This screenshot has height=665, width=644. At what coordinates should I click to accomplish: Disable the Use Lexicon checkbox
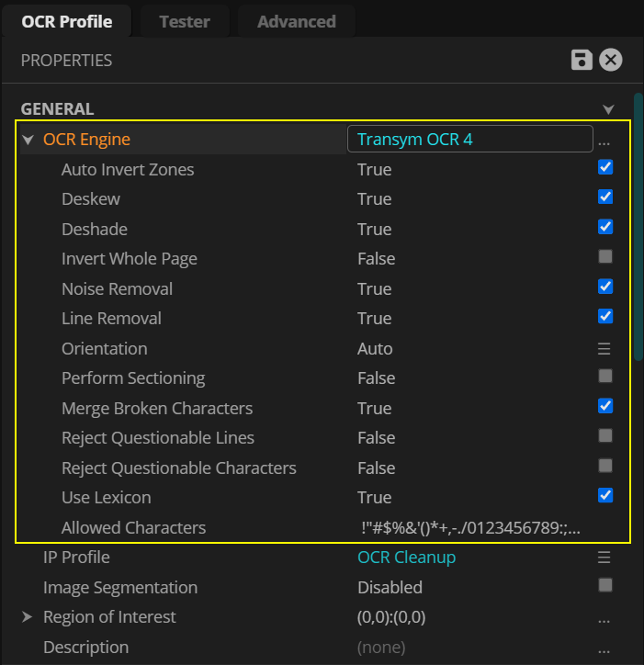point(605,495)
